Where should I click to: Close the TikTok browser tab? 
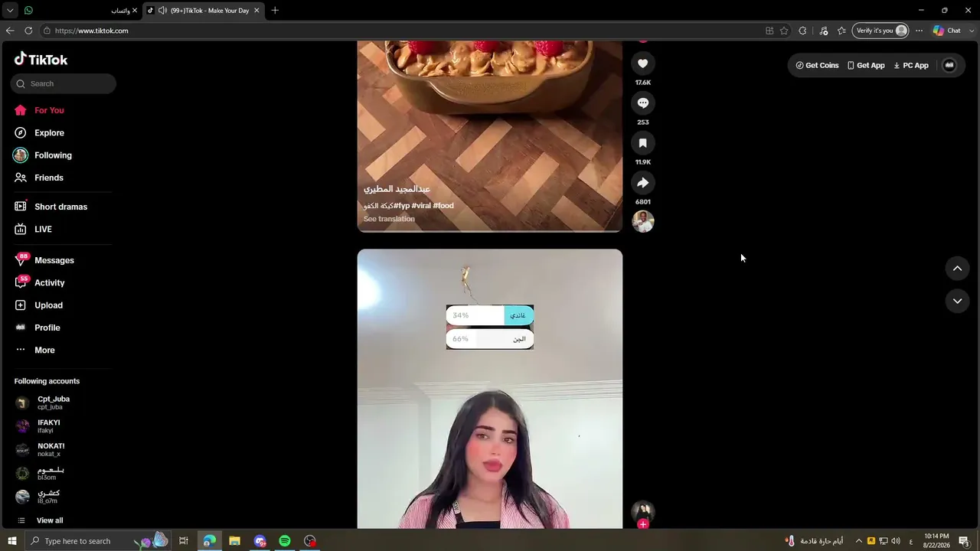[x=256, y=10]
